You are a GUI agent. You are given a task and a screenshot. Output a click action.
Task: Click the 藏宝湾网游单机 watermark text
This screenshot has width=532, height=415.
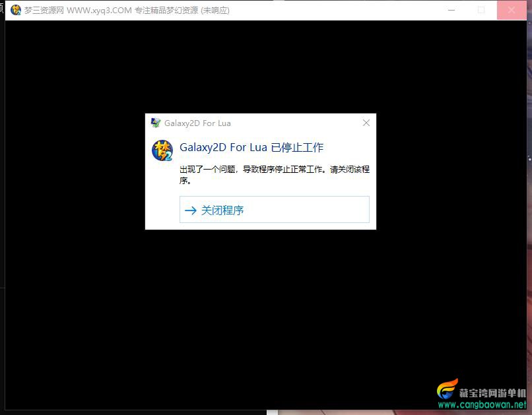tap(492, 393)
